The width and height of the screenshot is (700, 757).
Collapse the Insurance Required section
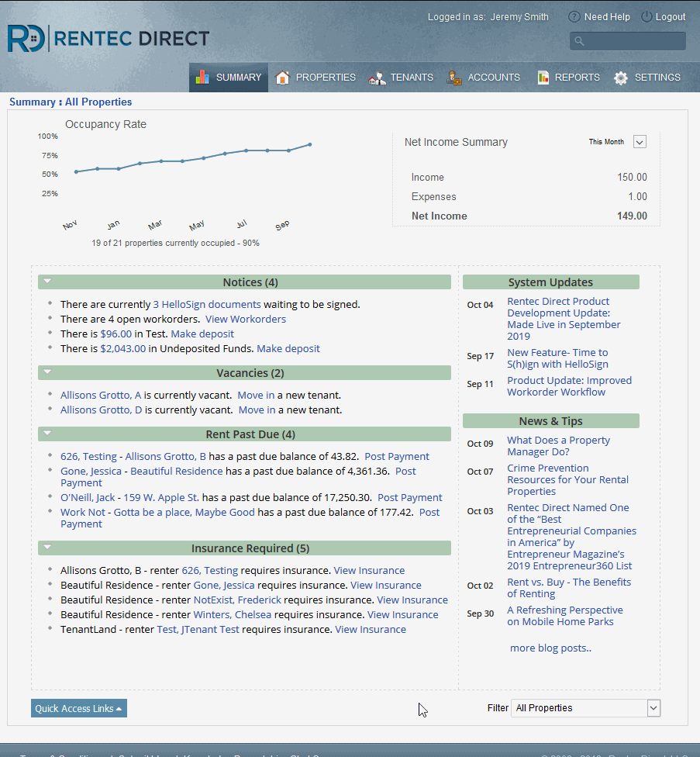pos(47,548)
